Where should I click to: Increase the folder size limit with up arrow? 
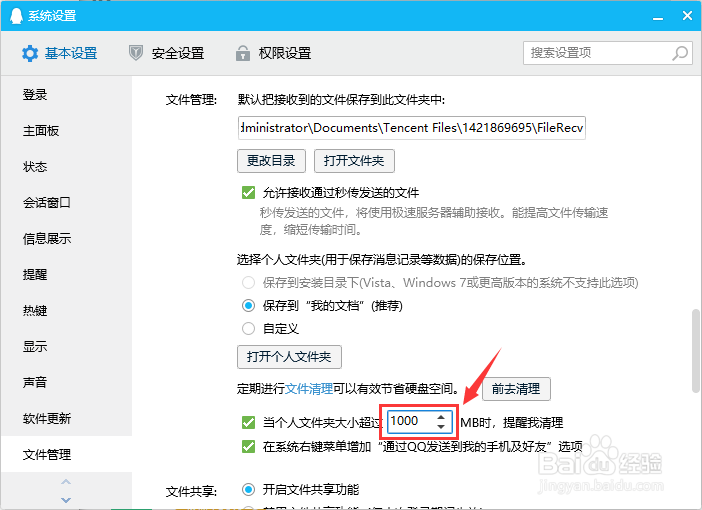click(441, 417)
